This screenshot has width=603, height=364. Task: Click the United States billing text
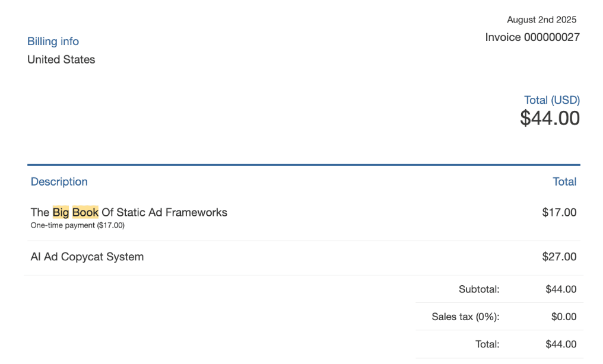click(61, 60)
